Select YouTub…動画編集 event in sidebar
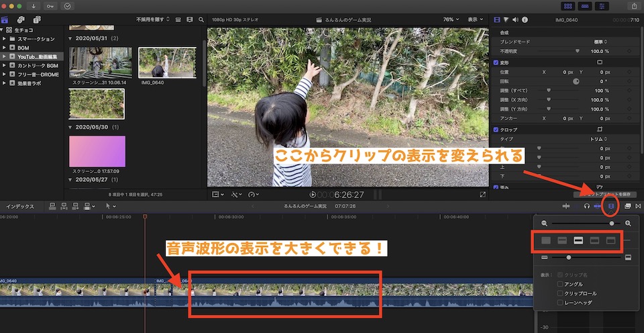The width and height of the screenshot is (644, 333). [32, 57]
